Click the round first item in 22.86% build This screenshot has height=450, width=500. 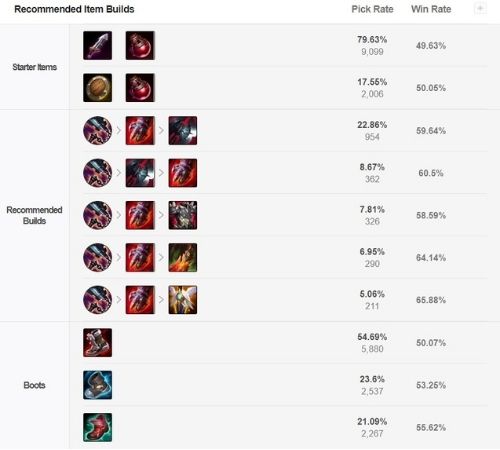(97, 130)
